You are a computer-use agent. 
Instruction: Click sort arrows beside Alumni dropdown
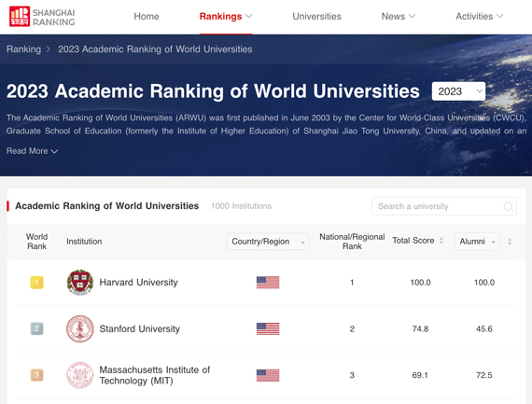coord(510,242)
